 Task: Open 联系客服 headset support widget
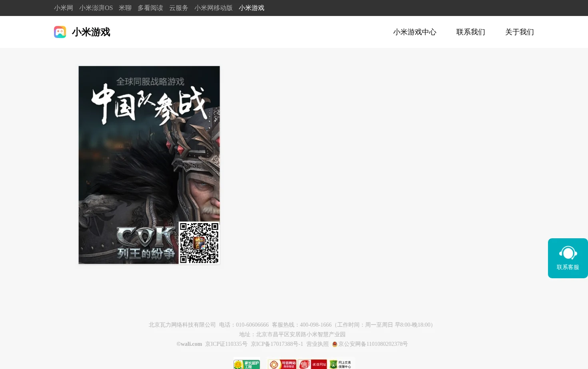click(568, 258)
